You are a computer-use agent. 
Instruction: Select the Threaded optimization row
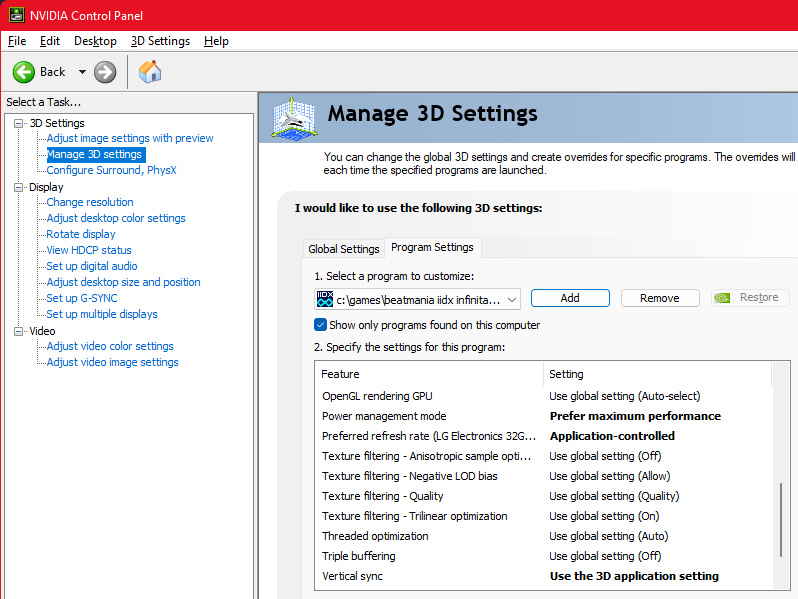tap(544, 536)
